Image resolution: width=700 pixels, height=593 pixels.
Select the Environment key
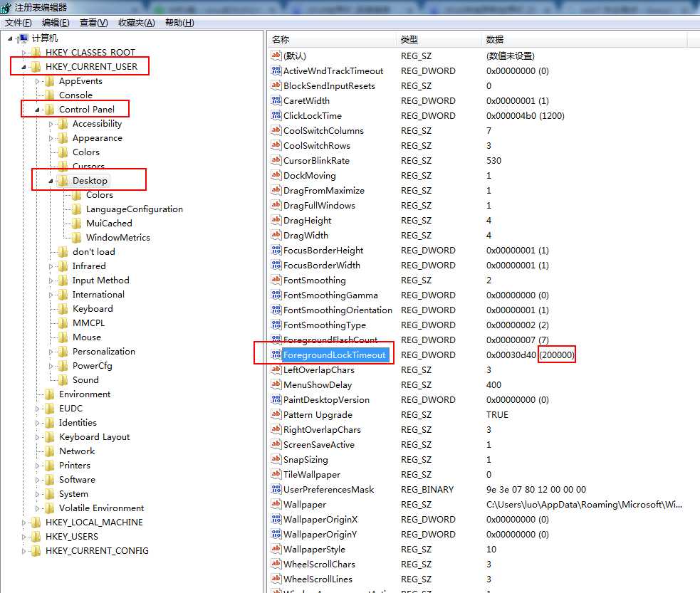tap(85, 394)
